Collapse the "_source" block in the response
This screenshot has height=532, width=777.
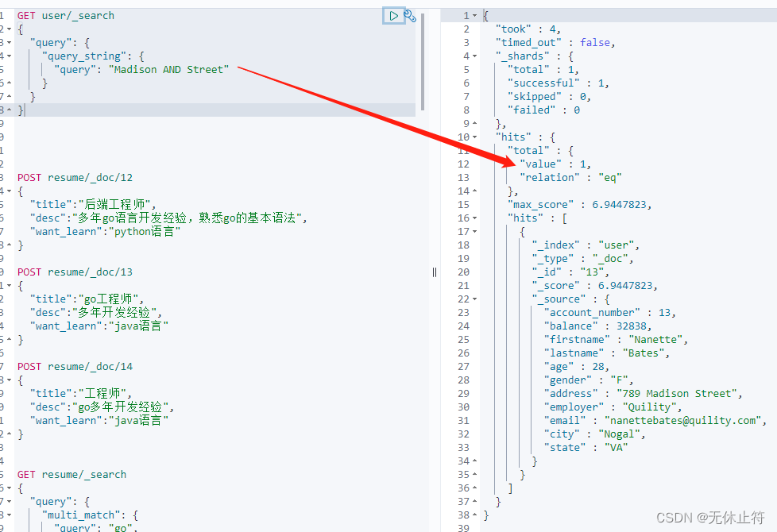pos(475,299)
